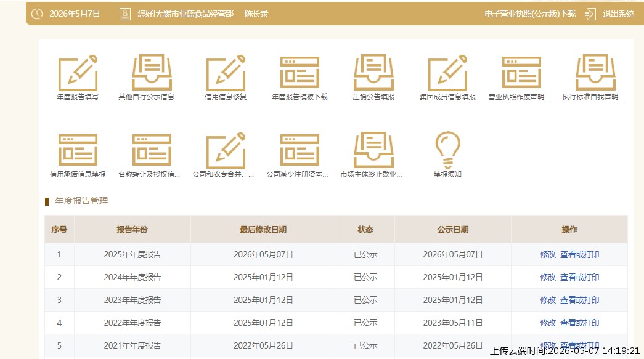
Task: Click 修改 for 2024年年度报告
Action: (548, 277)
